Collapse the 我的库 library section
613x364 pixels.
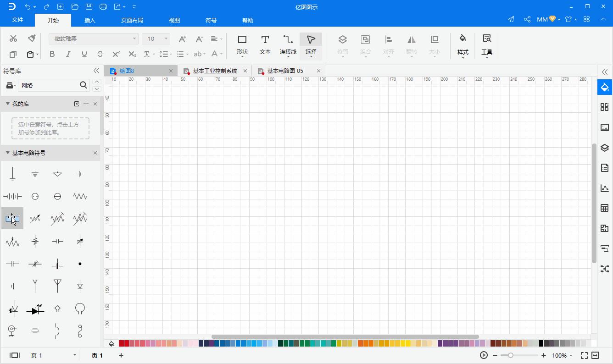(8, 104)
